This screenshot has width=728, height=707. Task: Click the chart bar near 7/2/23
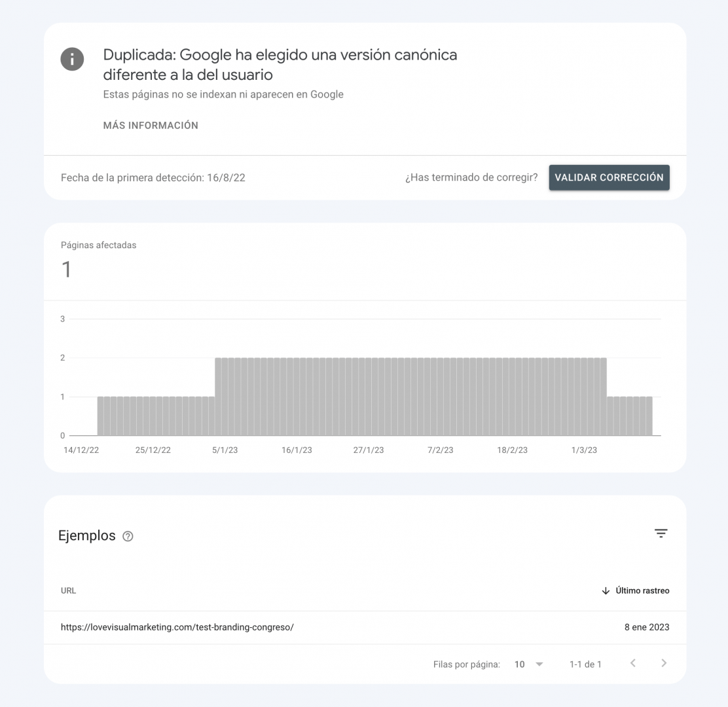tap(440, 397)
